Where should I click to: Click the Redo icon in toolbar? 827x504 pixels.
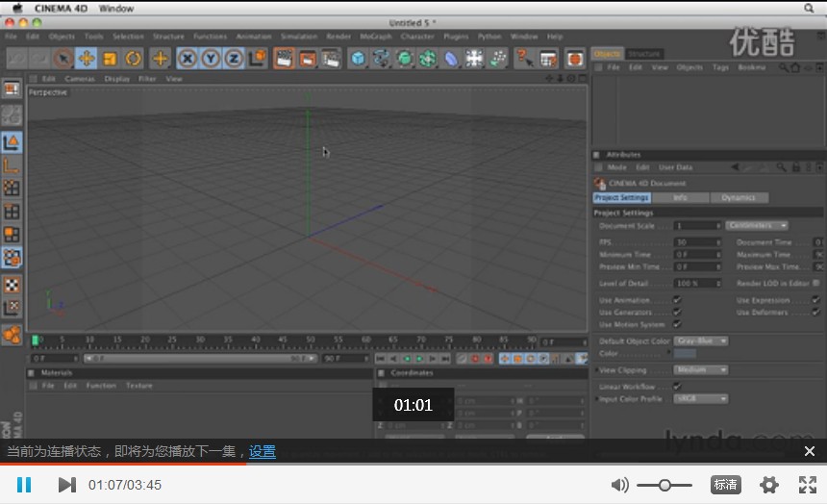39,58
